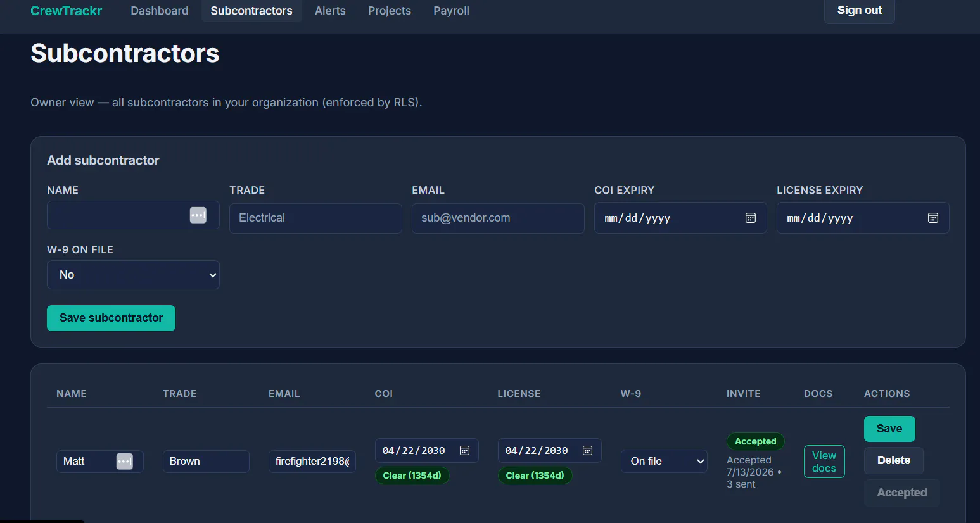Sign out of the application
The height and width of the screenshot is (523, 980).
pos(860,10)
